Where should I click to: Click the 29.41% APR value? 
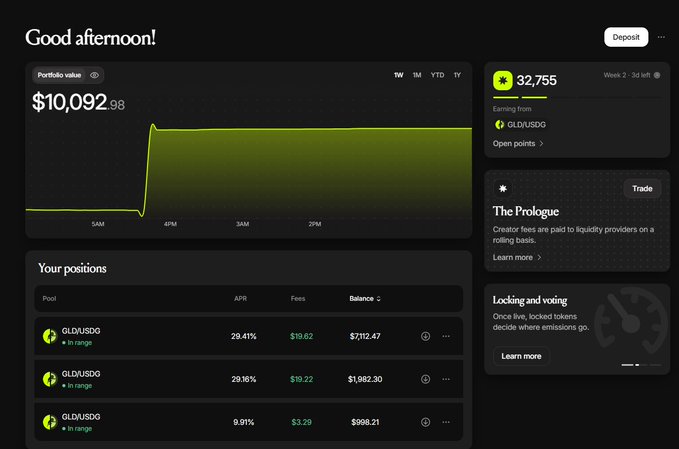(x=244, y=336)
